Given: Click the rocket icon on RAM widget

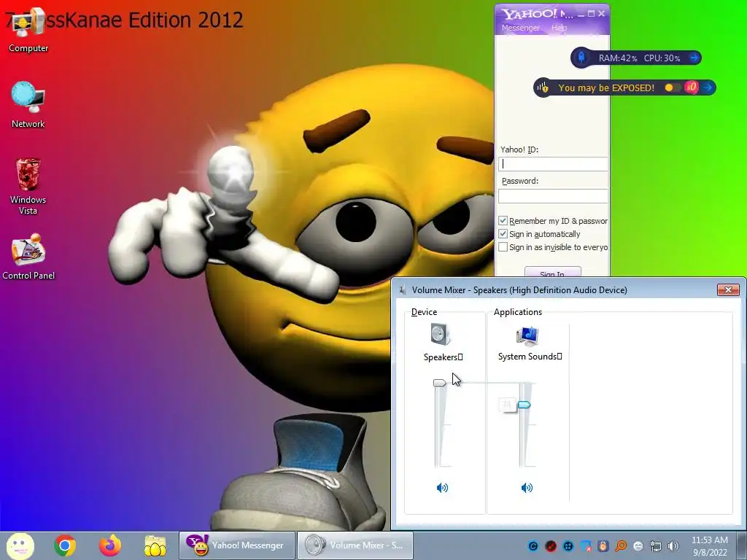Looking at the screenshot, I should [x=581, y=58].
